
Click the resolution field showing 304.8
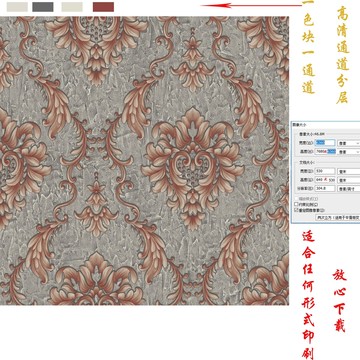pyautogui.click(x=325, y=188)
